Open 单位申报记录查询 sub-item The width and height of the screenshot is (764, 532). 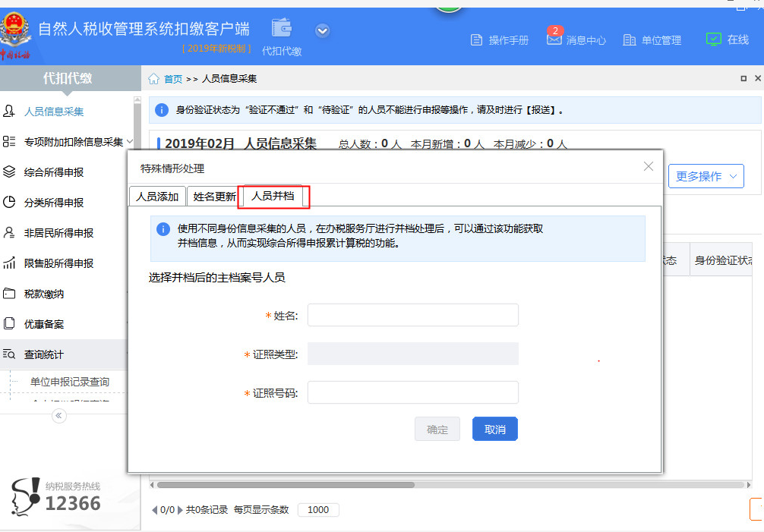click(x=70, y=382)
